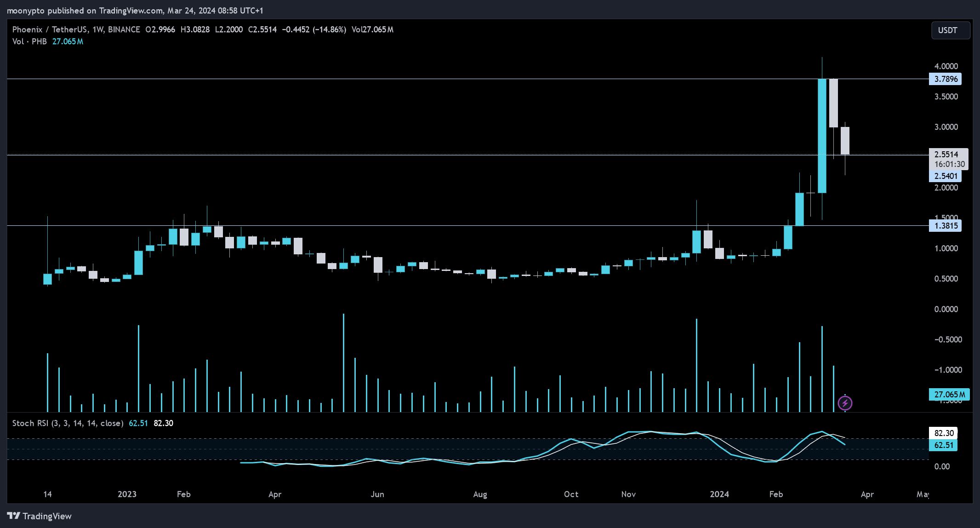This screenshot has height=528, width=980.
Task: Click the Feb 2023 time axis label next to 2023
Action: [x=183, y=494]
